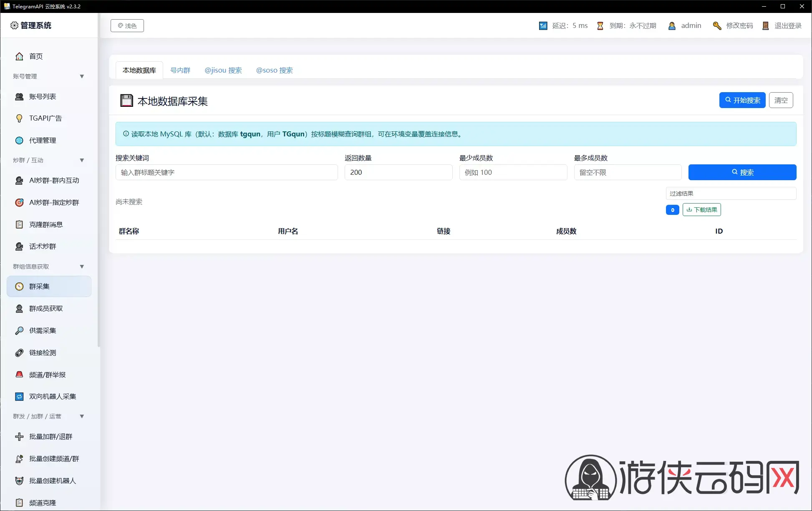
Task: Click the 链接检测 link icon
Action: pos(19,353)
